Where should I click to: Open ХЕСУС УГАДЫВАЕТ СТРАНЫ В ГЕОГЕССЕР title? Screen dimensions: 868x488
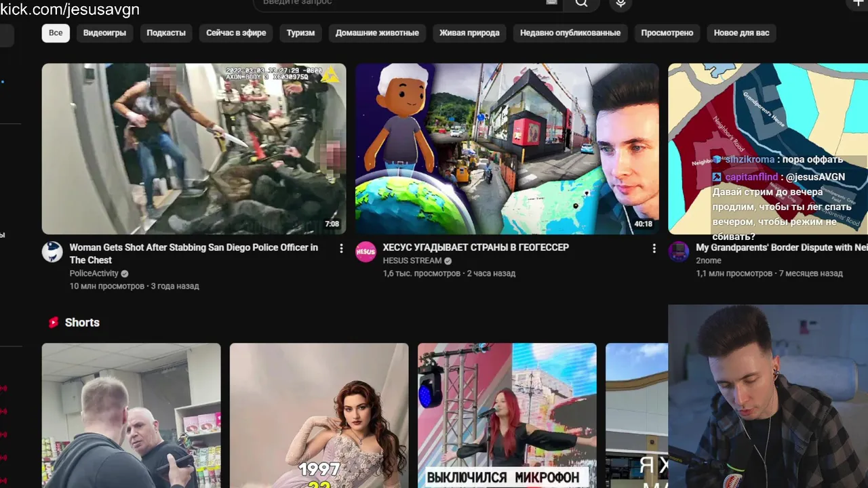[x=475, y=247]
